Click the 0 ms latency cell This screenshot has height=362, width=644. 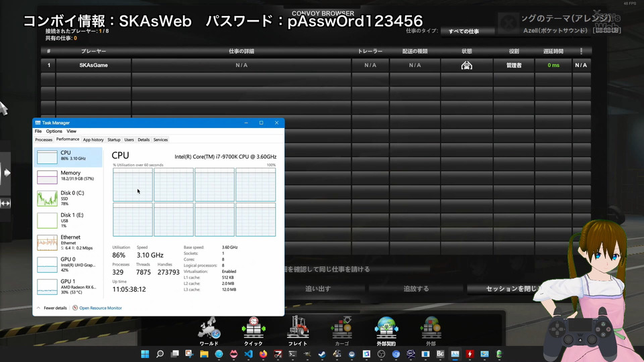pos(553,65)
